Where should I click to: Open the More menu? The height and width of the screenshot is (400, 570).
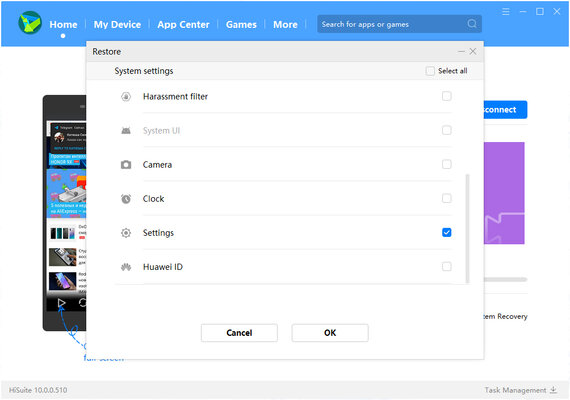285,24
